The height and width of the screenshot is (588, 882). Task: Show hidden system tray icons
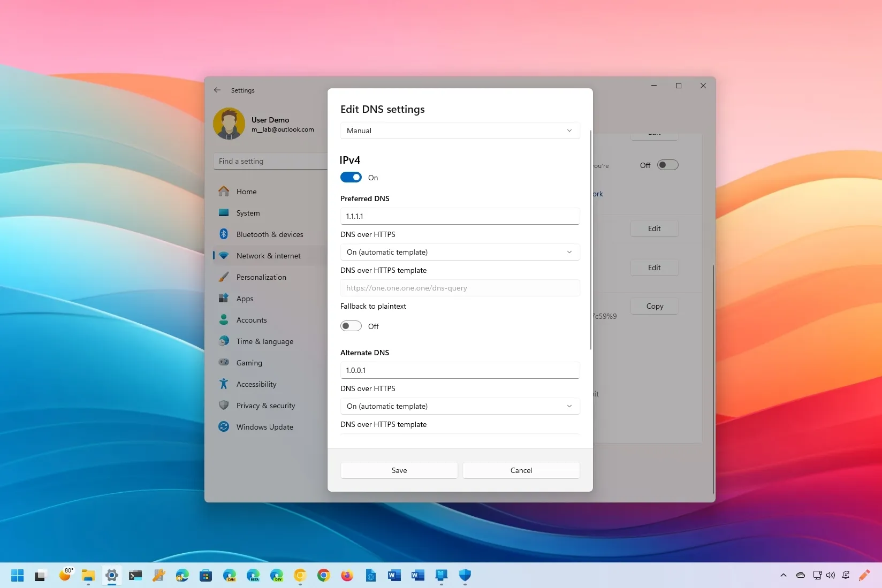click(x=784, y=575)
